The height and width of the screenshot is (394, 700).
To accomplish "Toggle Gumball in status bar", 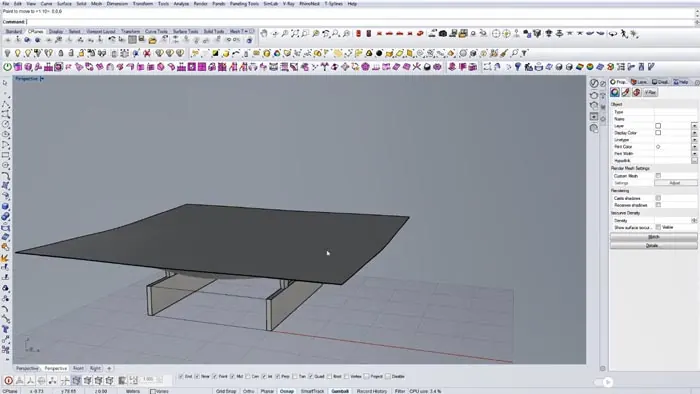I will pyautogui.click(x=340, y=391).
